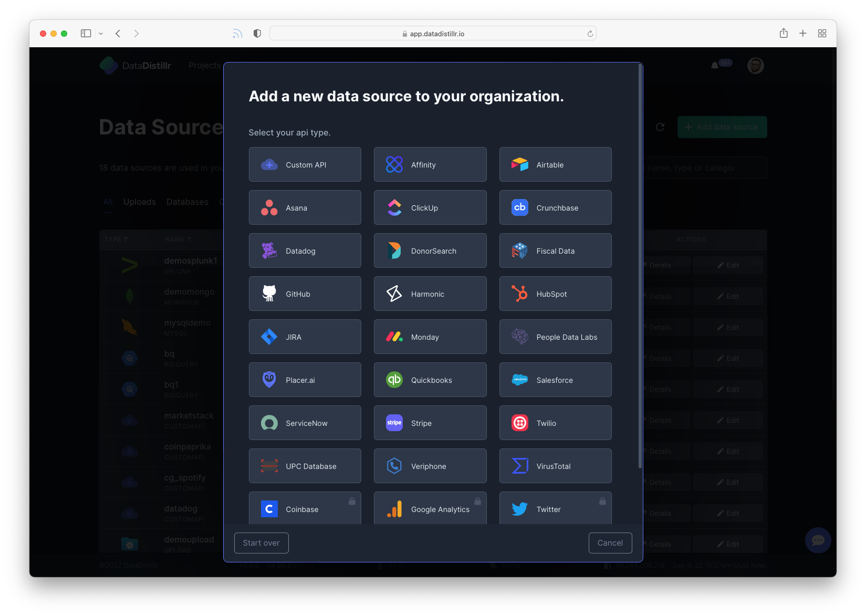Switch to the All tab
866x616 pixels.
click(x=108, y=202)
